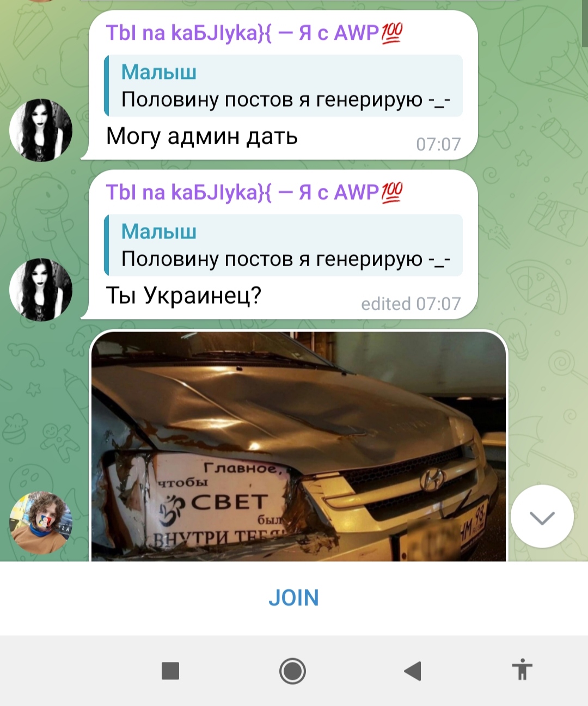Tap the Android recent apps square icon
Image resolution: width=588 pixels, height=706 pixels.
pos(170,671)
